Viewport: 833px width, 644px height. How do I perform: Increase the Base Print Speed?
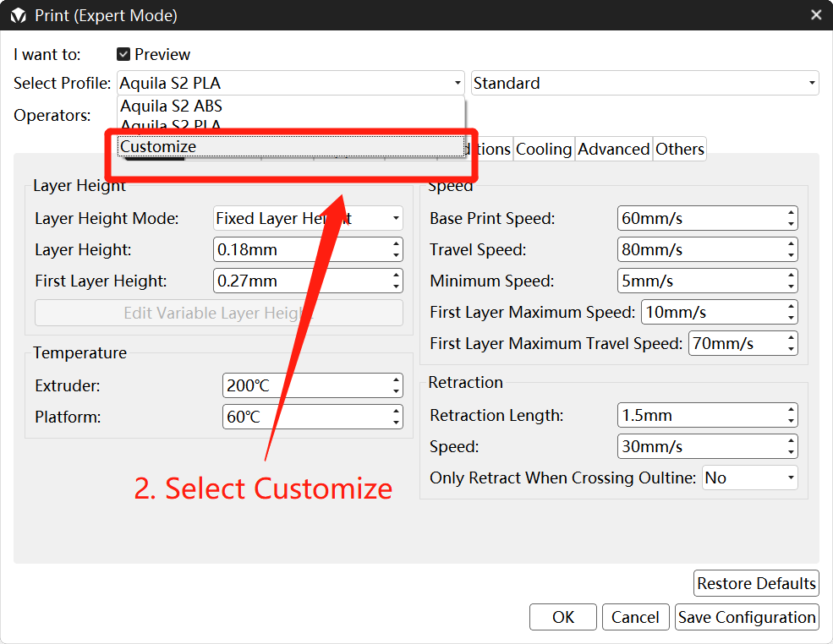point(791,212)
